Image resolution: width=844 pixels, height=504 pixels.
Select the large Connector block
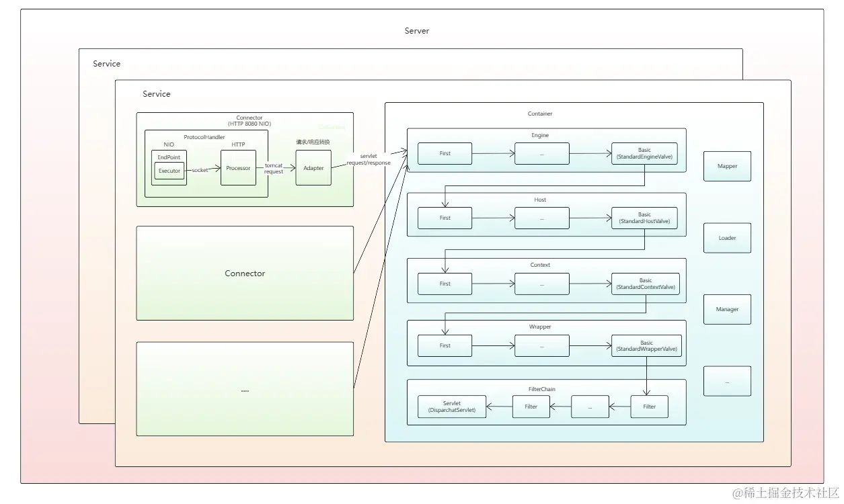[x=245, y=273]
